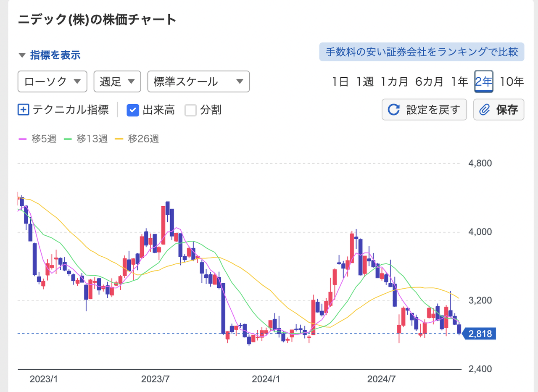Click the circular reset arrow icon
The image size is (538, 392).
click(x=393, y=110)
